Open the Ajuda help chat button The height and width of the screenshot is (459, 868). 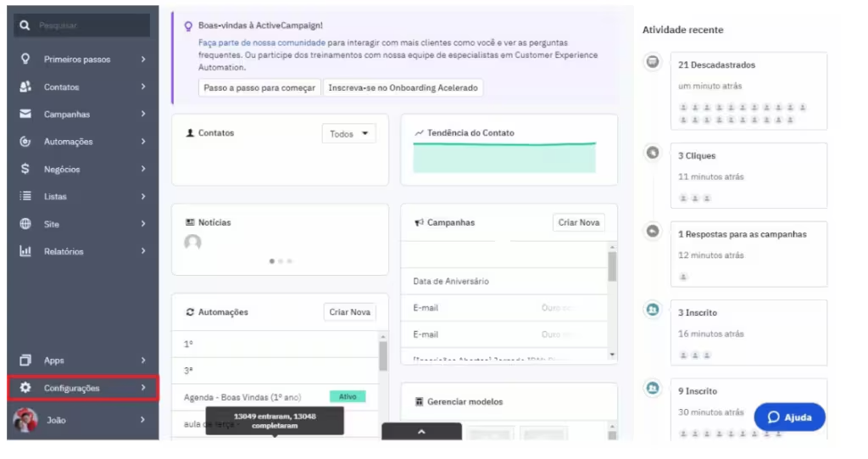pos(789,417)
